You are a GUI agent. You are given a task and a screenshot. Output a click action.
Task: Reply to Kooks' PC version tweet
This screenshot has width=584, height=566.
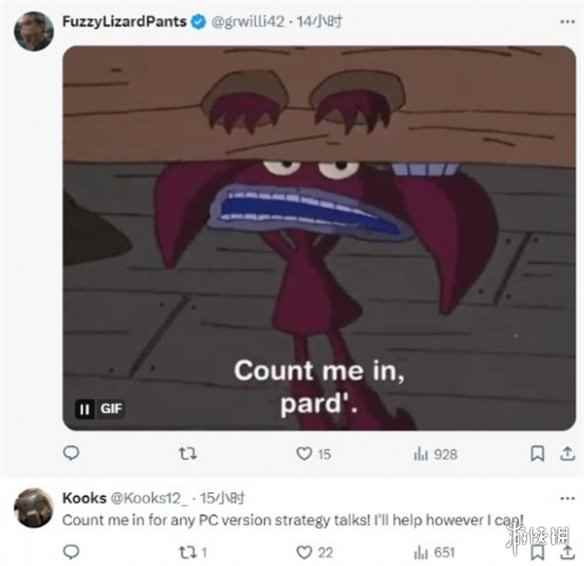(x=71, y=551)
